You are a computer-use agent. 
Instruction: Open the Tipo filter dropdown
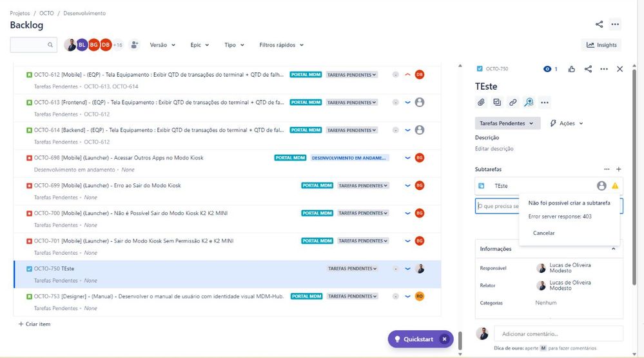coord(234,45)
